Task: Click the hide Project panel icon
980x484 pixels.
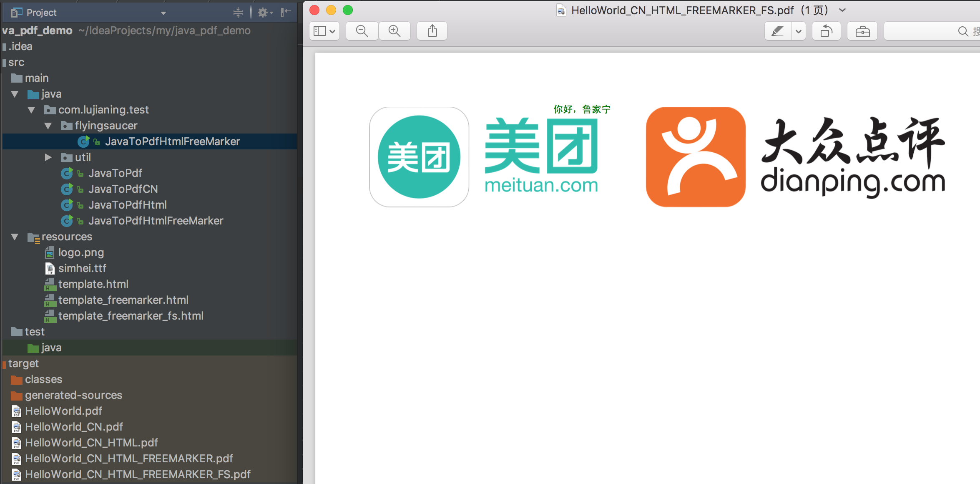Action: point(286,13)
